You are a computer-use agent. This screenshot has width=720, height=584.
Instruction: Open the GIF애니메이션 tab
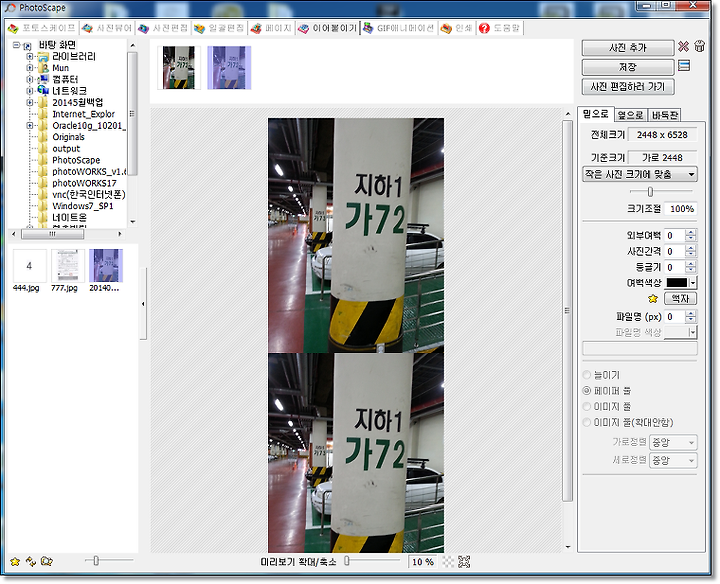coord(399,28)
